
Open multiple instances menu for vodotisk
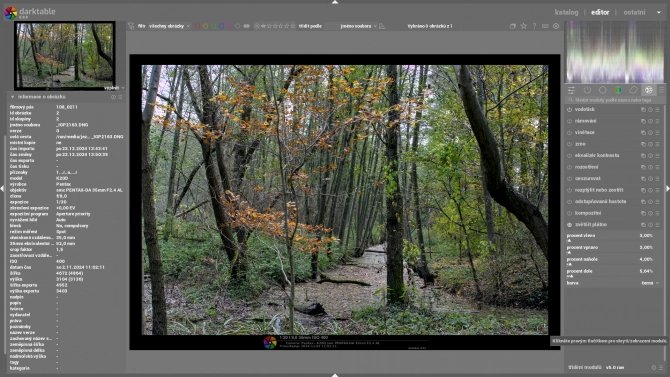click(643, 109)
